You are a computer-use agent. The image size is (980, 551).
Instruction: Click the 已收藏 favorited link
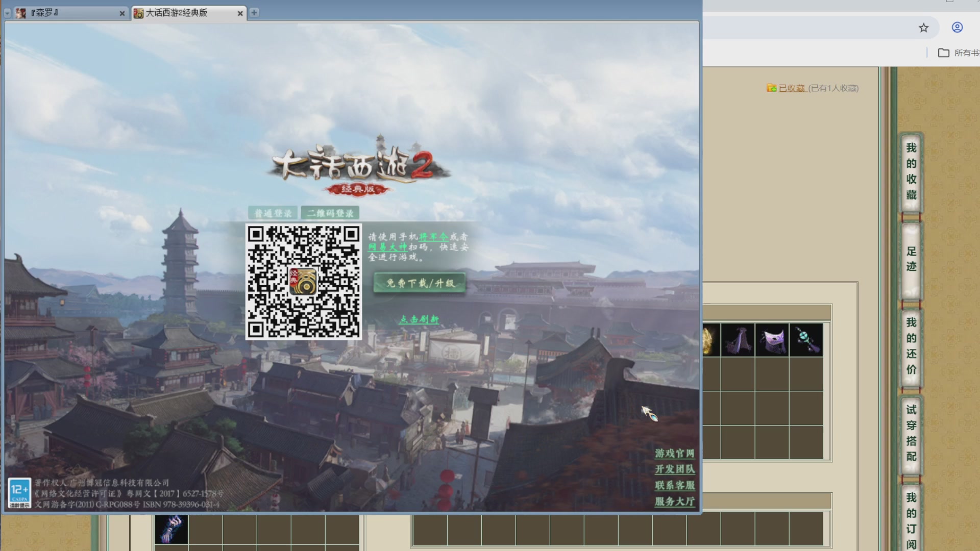(x=792, y=88)
